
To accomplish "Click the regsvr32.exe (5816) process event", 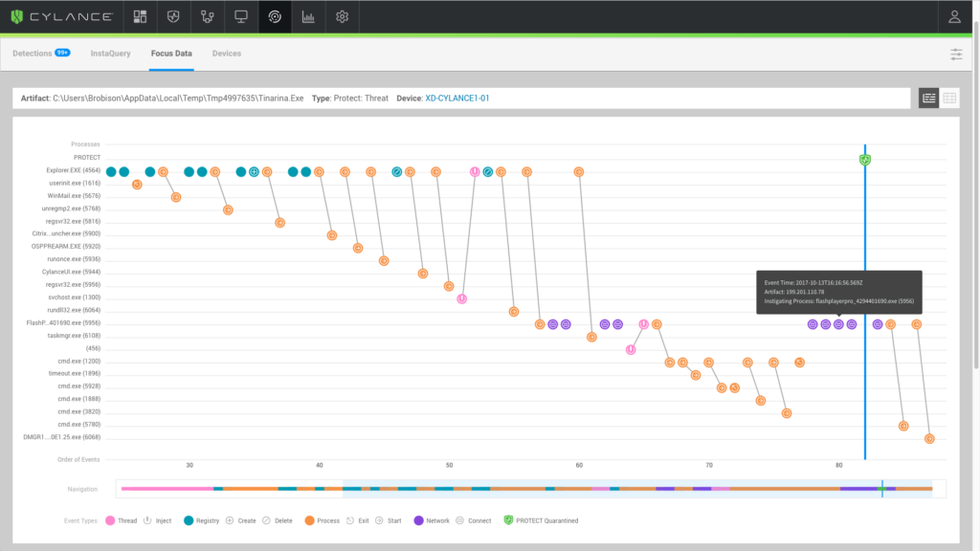I will tap(280, 222).
